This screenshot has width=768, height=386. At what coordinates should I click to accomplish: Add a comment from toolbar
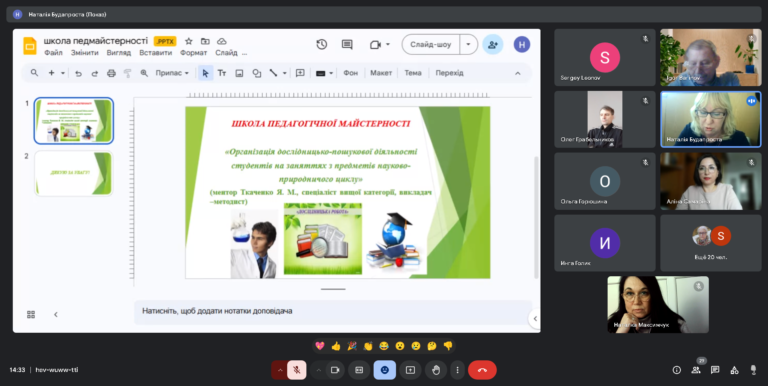point(300,73)
